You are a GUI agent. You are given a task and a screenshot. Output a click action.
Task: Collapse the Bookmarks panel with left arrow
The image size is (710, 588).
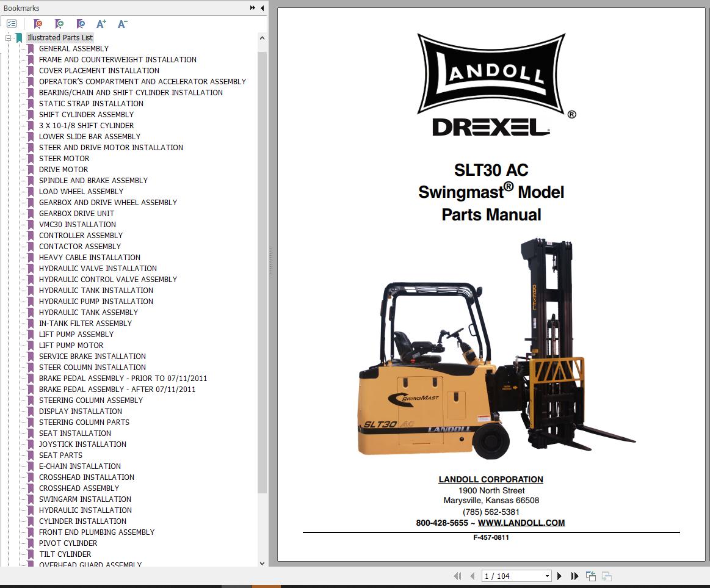pos(261,8)
